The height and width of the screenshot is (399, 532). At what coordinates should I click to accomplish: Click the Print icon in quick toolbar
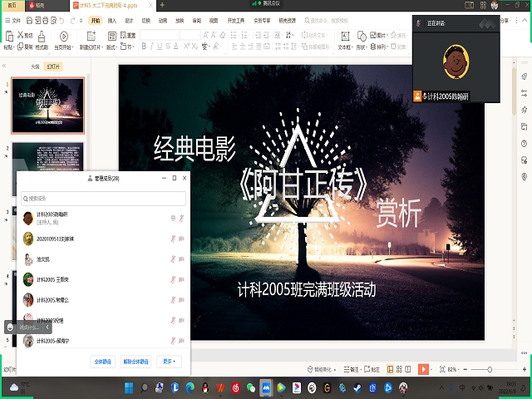pyautogui.click(x=46, y=21)
